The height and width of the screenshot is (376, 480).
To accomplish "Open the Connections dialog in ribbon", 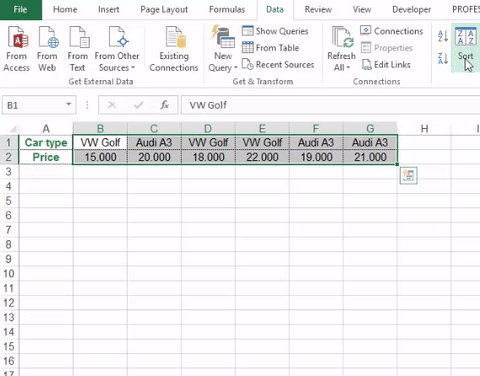I will point(392,31).
